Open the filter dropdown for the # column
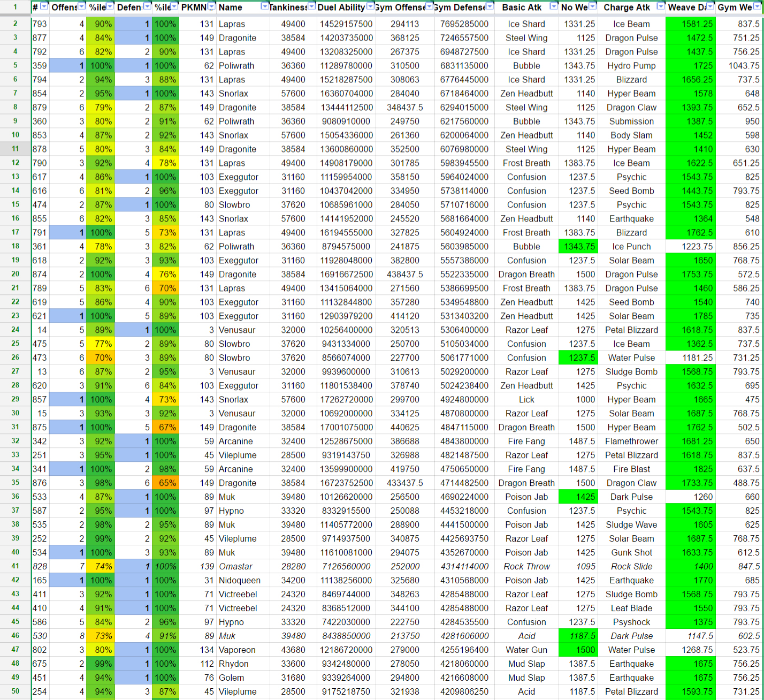764x700 pixels. pyautogui.click(x=44, y=6)
